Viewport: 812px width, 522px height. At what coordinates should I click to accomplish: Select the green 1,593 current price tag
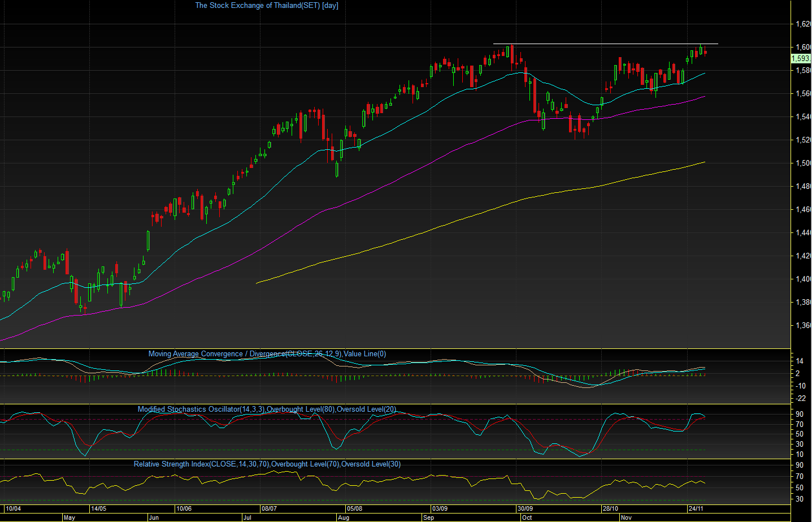click(801, 59)
